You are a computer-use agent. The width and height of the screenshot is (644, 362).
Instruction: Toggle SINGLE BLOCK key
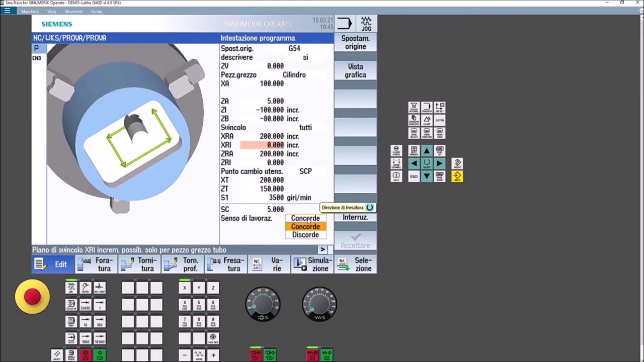[71, 355]
